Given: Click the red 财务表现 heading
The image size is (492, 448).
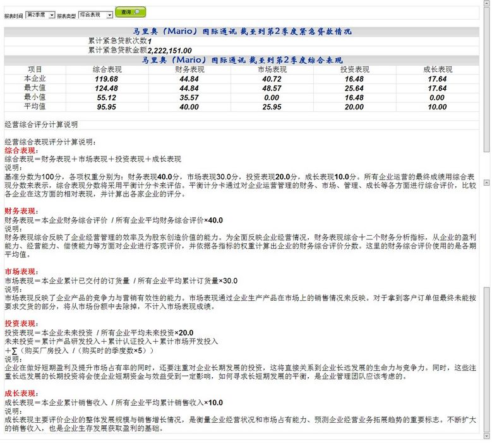Looking at the screenshot, I should [20, 211].
